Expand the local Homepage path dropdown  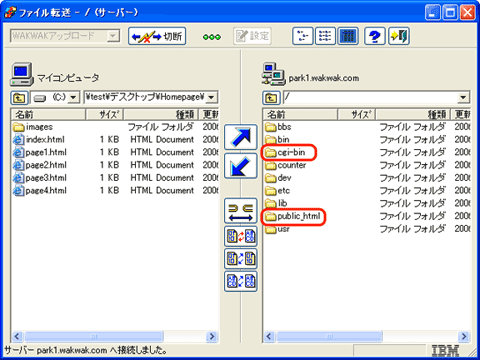coord(211,98)
